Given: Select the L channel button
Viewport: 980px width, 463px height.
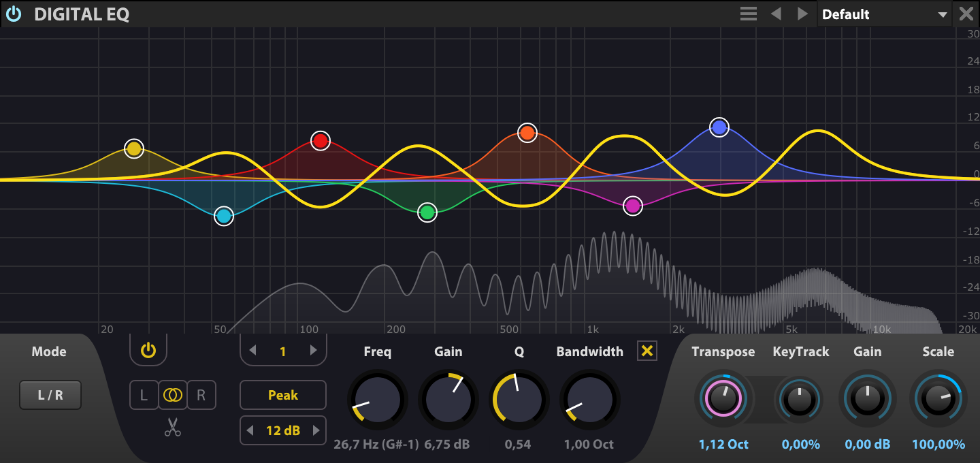Looking at the screenshot, I should click(x=144, y=396).
